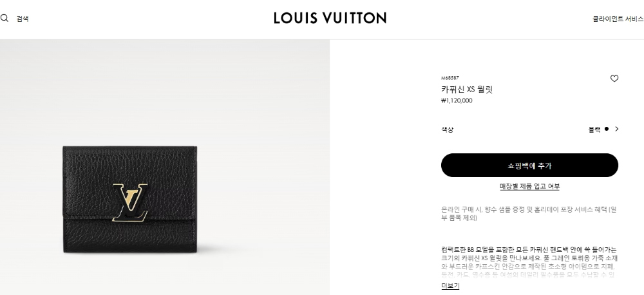Expand color options with the chevron arrow
This screenshot has height=295, width=644.
click(616, 129)
